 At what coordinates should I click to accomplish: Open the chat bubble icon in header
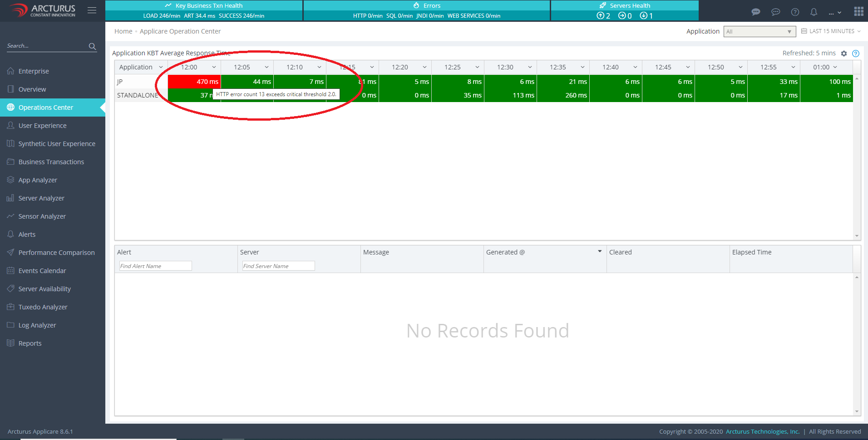[x=756, y=12]
